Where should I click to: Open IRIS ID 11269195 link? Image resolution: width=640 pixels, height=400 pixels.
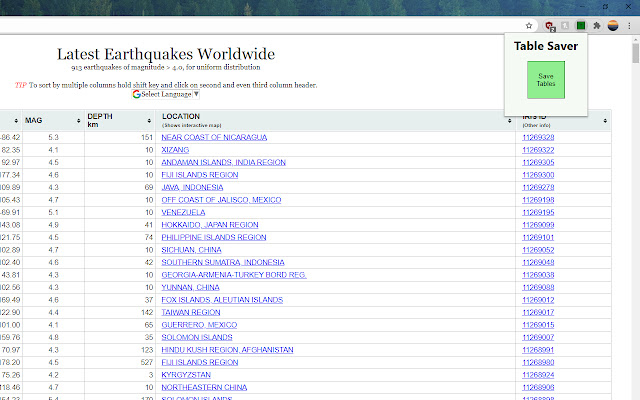538,212
